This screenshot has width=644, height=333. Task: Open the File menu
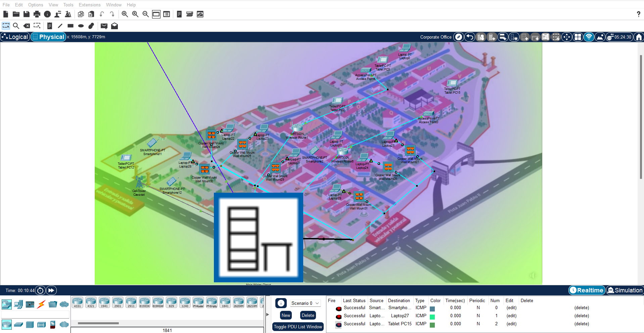(x=6, y=5)
